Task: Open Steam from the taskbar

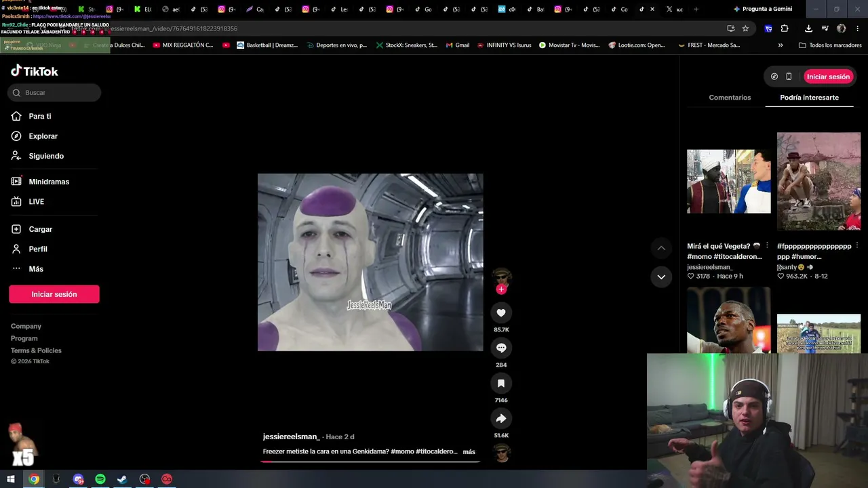Action: tap(122, 479)
